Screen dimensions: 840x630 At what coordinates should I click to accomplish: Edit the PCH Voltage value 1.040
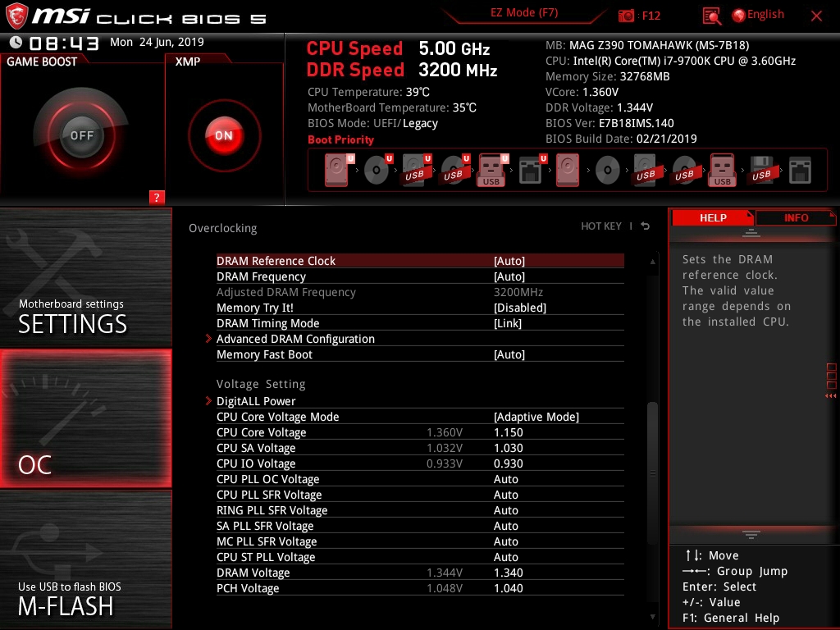(x=508, y=588)
